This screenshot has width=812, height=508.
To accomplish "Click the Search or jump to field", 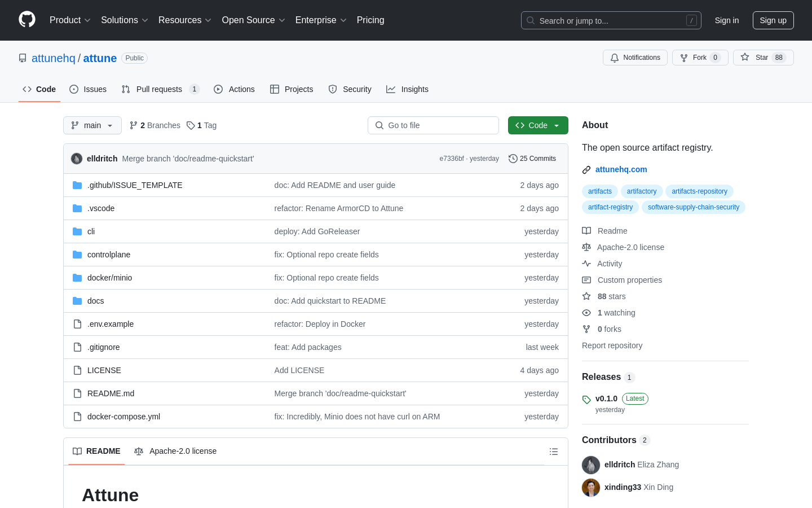I will 611,20.
